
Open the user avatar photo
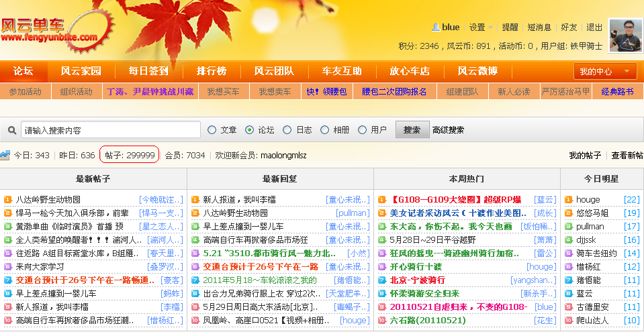[625, 36]
